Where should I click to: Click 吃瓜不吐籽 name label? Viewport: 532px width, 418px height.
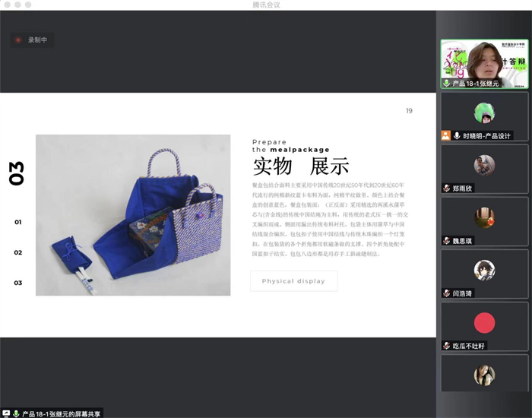[469, 346]
